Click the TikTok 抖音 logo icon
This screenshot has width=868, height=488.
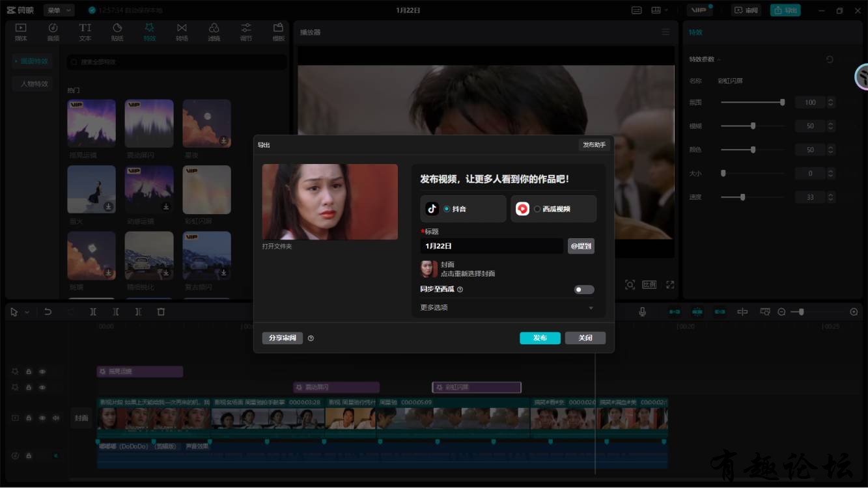tap(432, 209)
